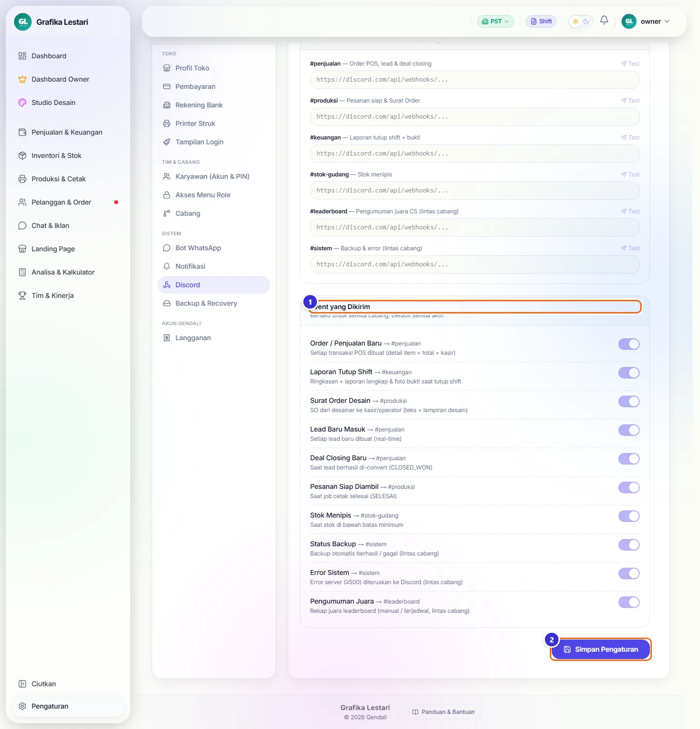Click the Produksi & Cetak printer icon
The width and height of the screenshot is (700, 729).
[22, 179]
